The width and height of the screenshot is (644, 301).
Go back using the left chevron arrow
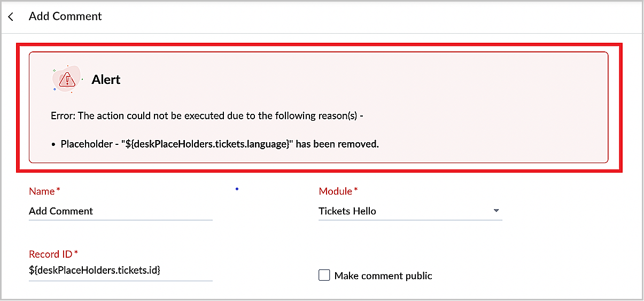[x=11, y=17]
